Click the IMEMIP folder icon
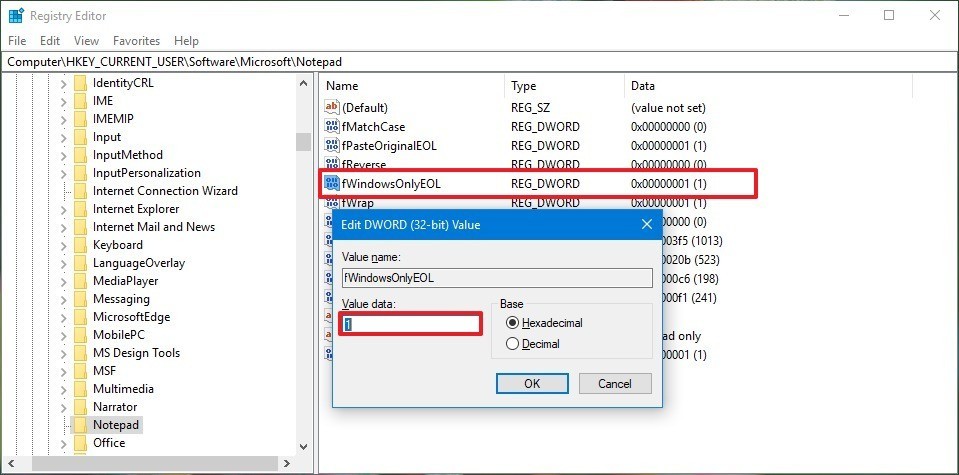 [80, 119]
